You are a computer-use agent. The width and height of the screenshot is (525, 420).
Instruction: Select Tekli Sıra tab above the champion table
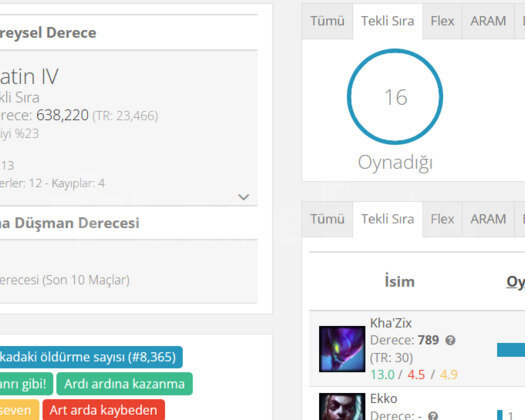point(387,219)
